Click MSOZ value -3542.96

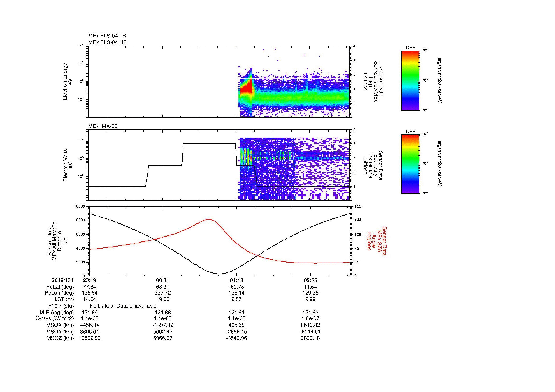click(x=236, y=338)
